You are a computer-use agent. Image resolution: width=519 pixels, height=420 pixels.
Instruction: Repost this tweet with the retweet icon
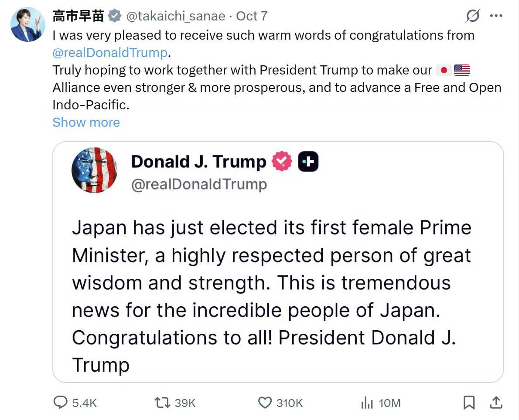coord(162,403)
